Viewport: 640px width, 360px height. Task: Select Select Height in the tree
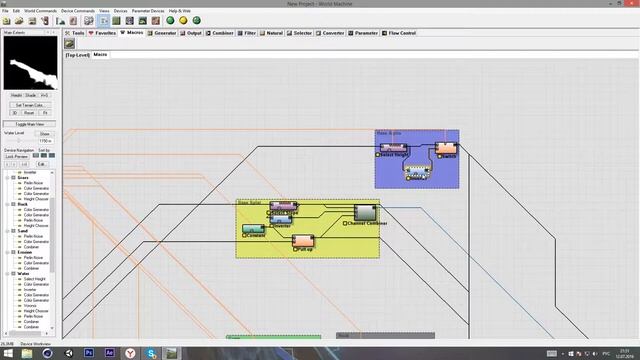coord(34,279)
